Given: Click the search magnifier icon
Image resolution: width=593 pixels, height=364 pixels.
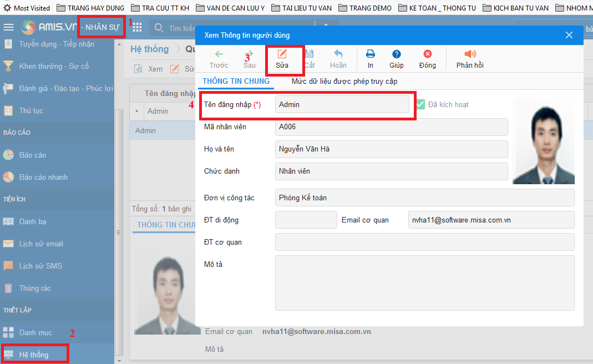Looking at the screenshot, I should pos(159,28).
